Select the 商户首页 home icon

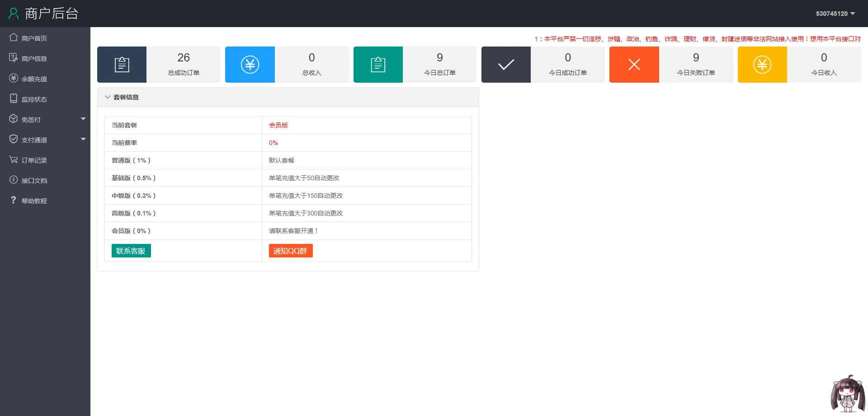(14, 37)
